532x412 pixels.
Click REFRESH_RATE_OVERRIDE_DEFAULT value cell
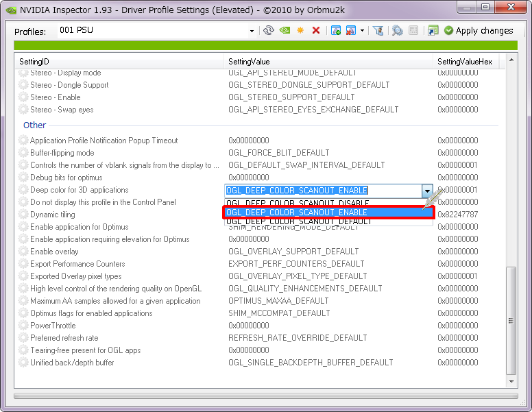pyautogui.click(x=298, y=338)
